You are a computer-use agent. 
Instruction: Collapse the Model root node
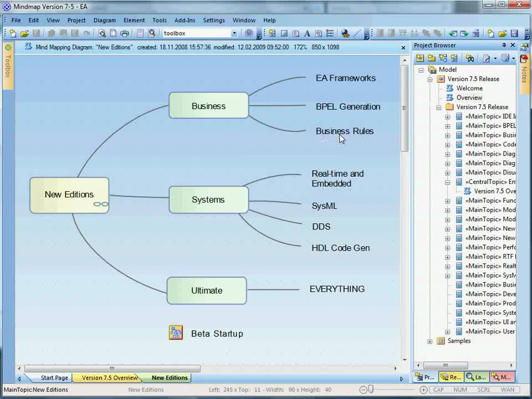[421, 70]
